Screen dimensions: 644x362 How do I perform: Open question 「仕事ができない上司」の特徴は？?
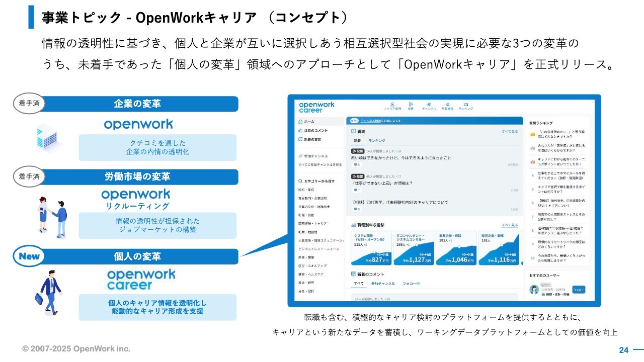[x=383, y=183]
